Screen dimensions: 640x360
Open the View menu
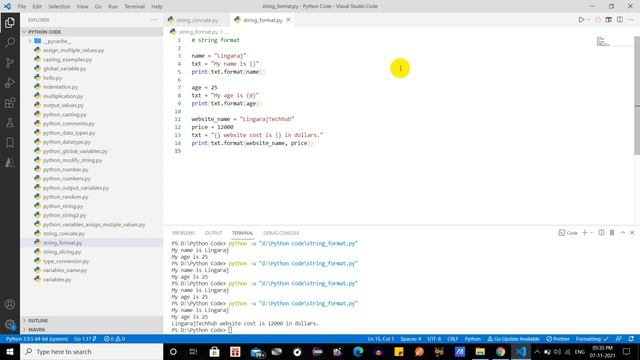pyautogui.click(x=82, y=6)
